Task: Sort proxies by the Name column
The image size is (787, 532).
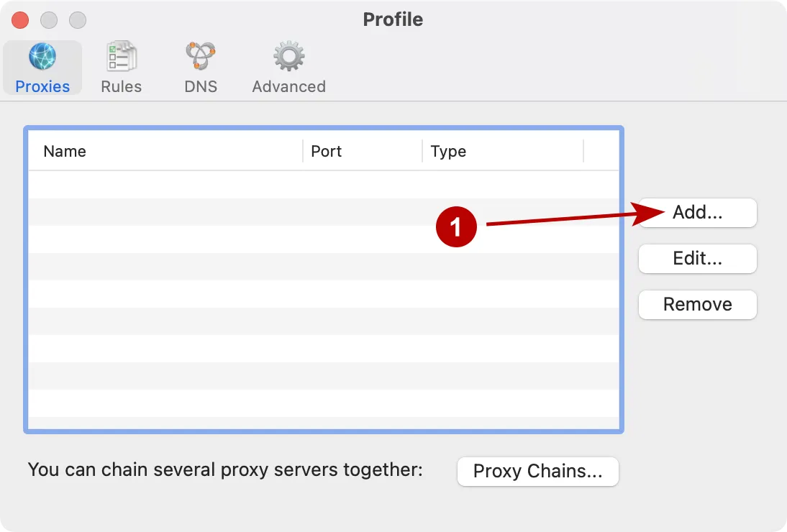Action: [x=65, y=151]
